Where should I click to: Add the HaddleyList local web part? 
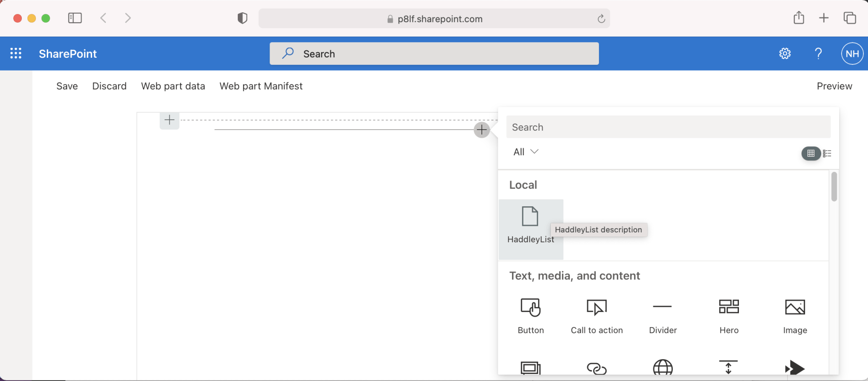click(531, 229)
